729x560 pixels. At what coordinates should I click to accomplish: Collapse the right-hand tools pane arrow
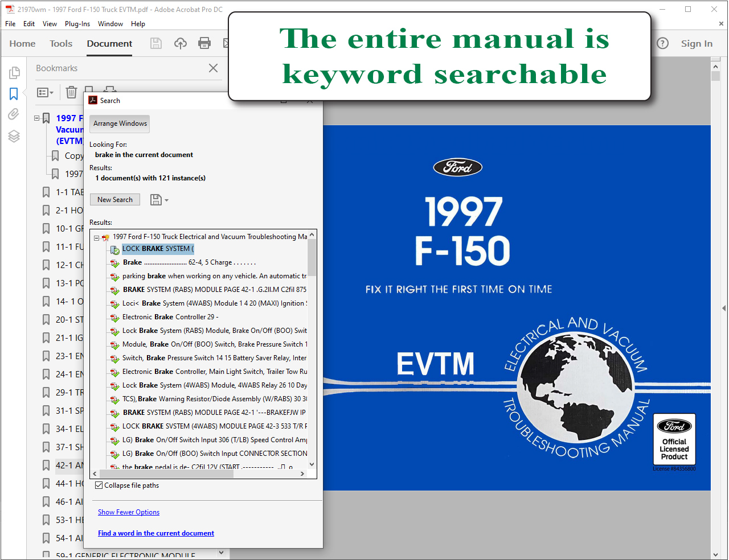[724, 308]
